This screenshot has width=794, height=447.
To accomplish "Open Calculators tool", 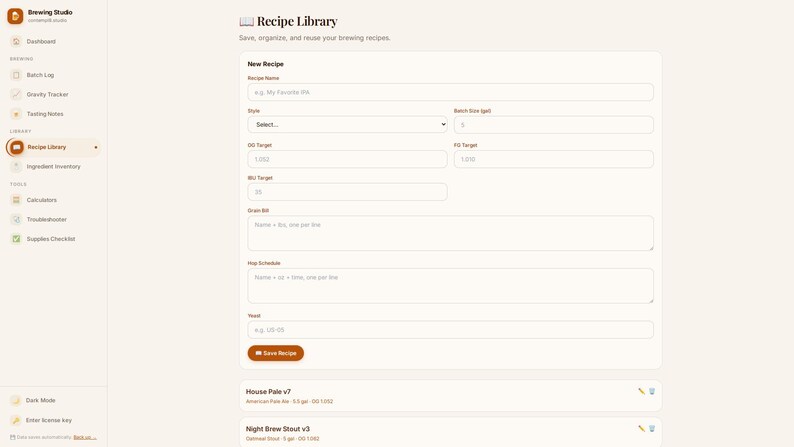I will 53,200.
